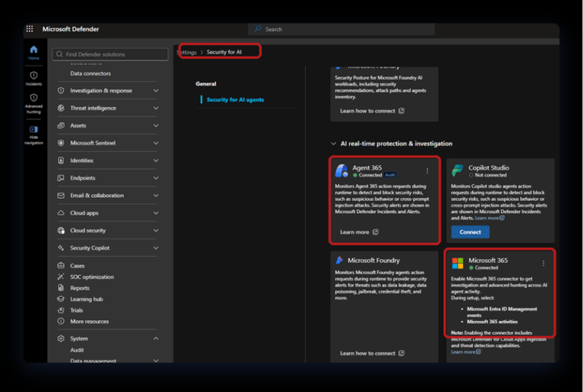Image resolution: width=583 pixels, height=392 pixels.
Task: Open Learning hub in the navigation
Action: 86,300
